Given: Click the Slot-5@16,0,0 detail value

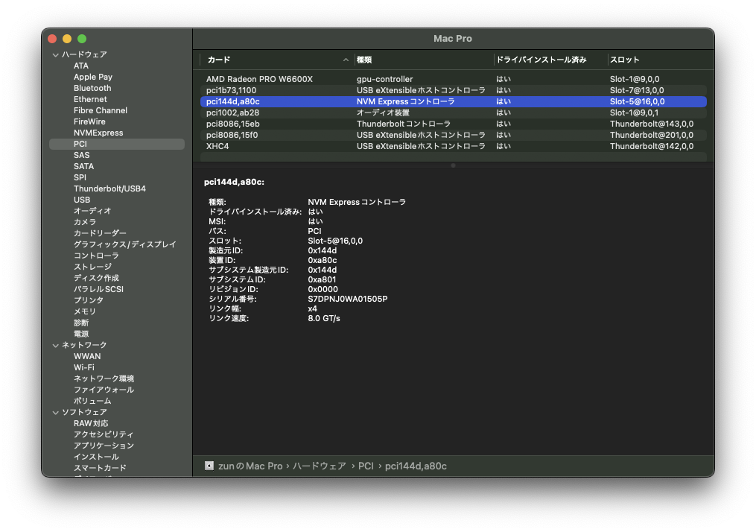Looking at the screenshot, I should [335, 241].
